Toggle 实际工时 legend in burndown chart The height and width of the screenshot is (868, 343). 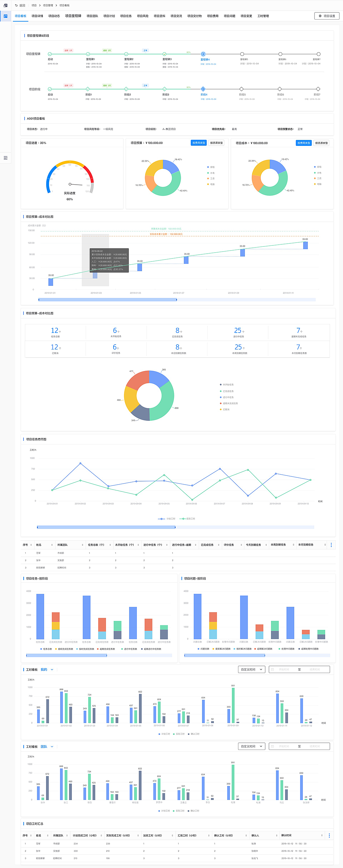tap(187, 519)
